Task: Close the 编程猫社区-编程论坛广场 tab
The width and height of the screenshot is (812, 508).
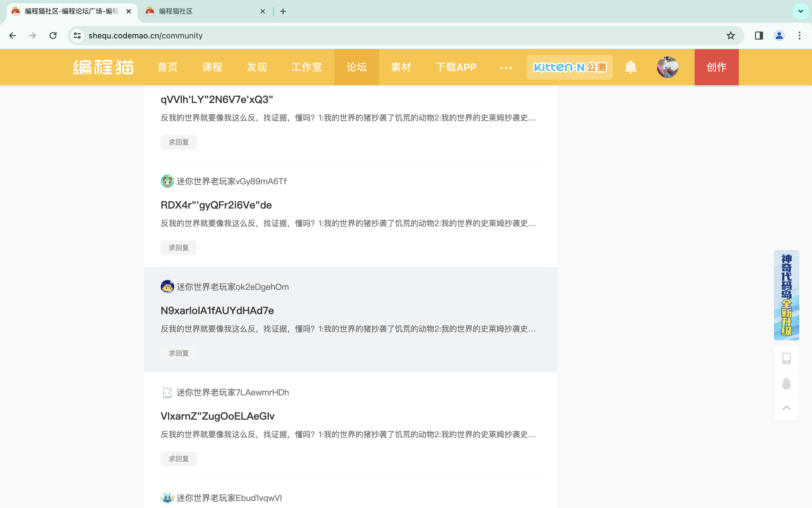Action: [x=129, y=11]
